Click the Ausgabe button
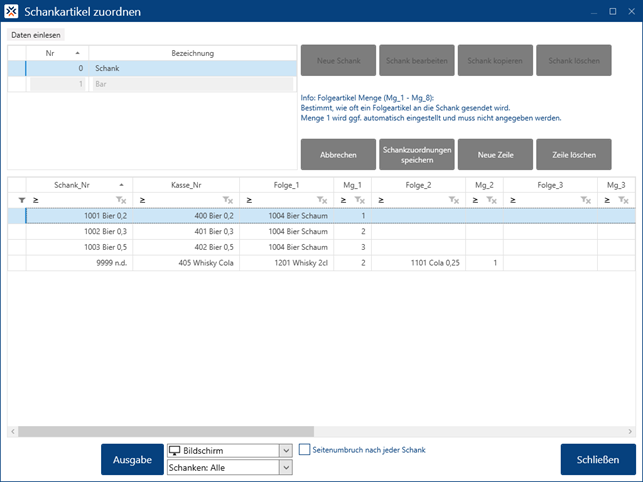The image size is (643, 482). click(x=131, y=460)
